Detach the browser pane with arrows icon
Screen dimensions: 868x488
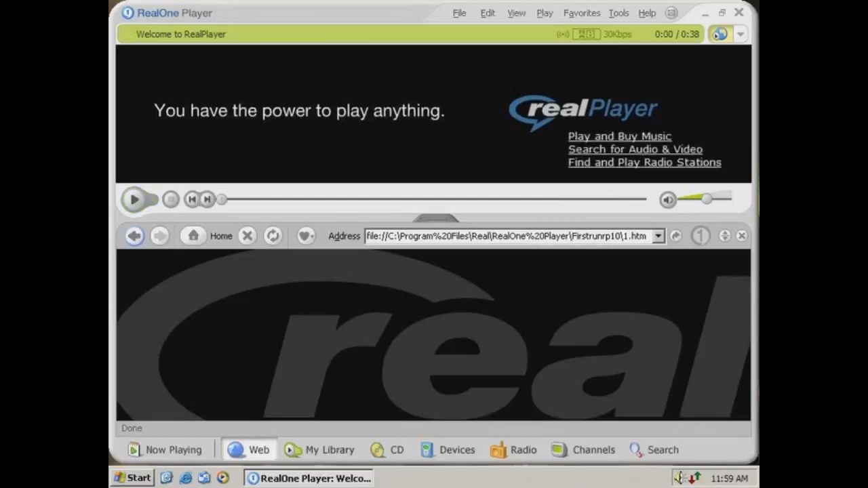pyautogui.click(x=724, y=236)
